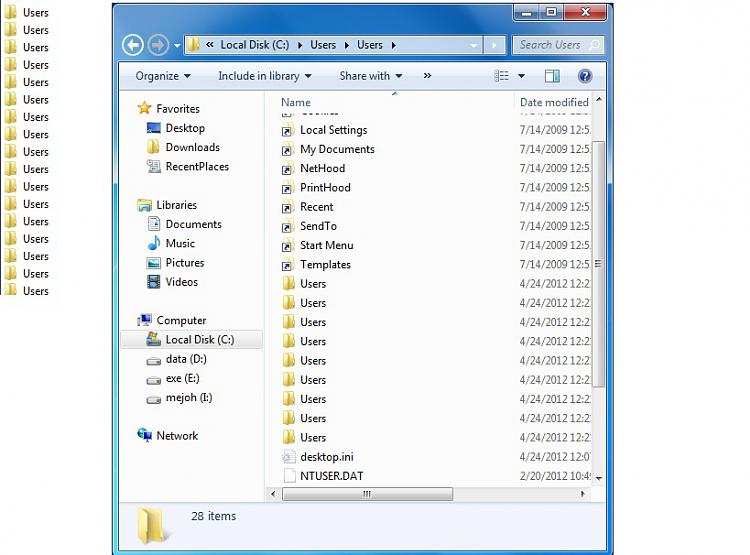
Task: Select the PrintHood item
Action: coord(325,188)
